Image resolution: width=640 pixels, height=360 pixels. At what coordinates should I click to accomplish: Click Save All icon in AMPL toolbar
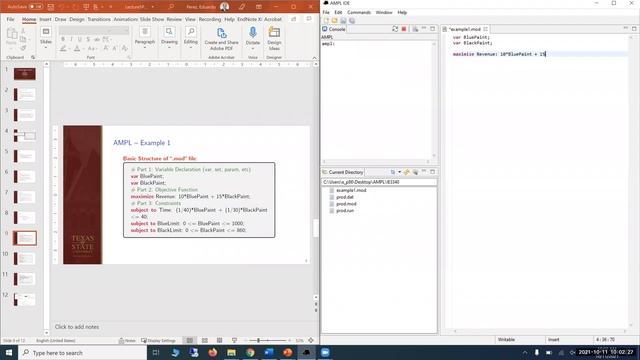[x=352, y=20]
